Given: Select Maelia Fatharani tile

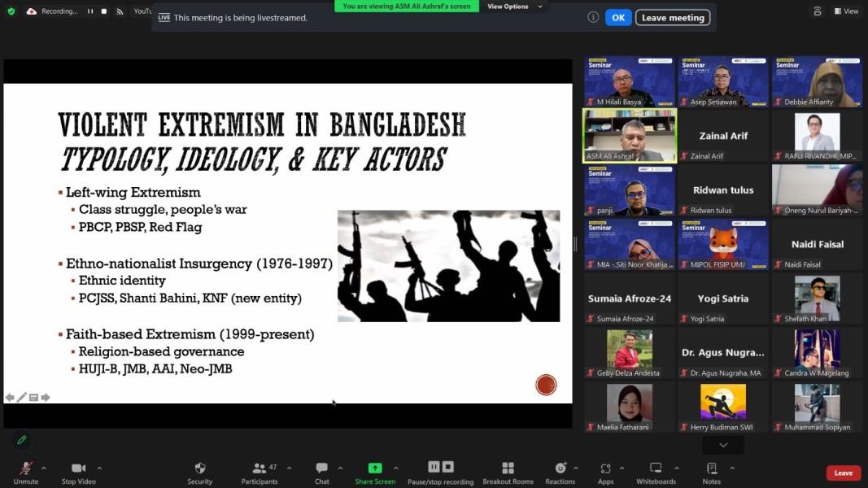Looking at the screenshot, I should tap(630, 407).
